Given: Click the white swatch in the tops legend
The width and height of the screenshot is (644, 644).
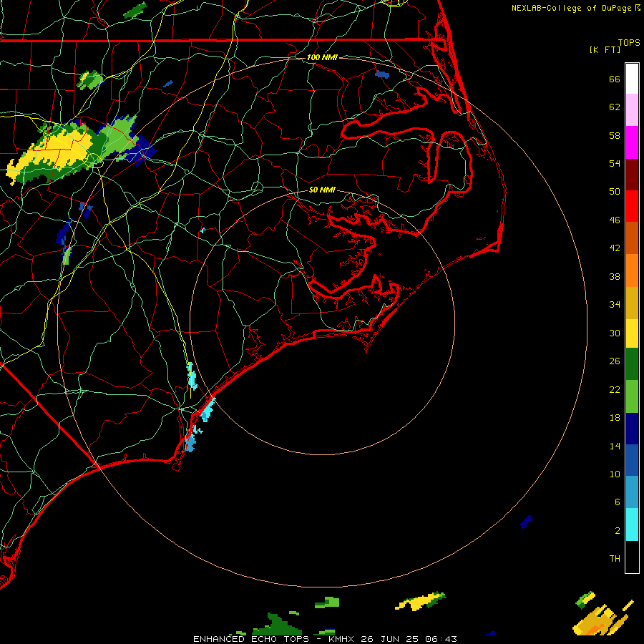Looking at the screenshot, I should point(632,79).
